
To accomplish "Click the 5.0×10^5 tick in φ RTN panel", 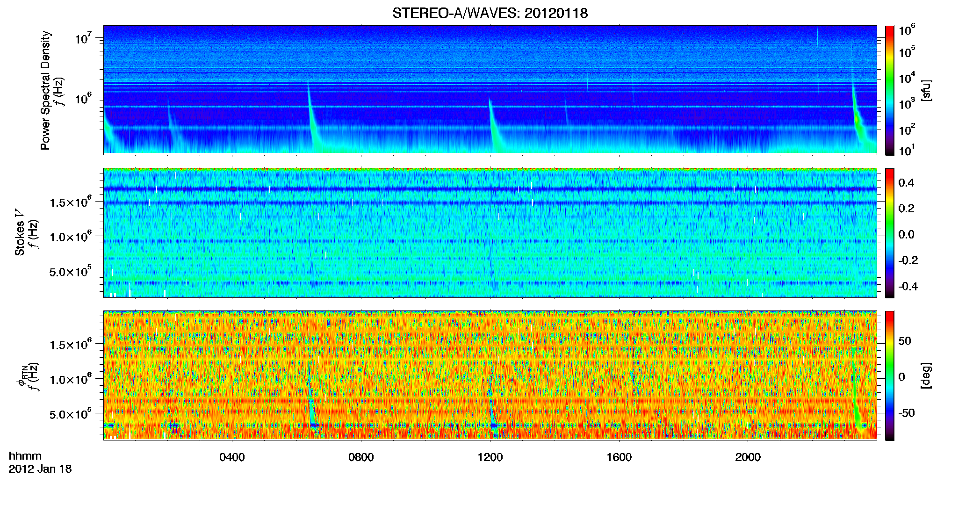I will (71, 413).
